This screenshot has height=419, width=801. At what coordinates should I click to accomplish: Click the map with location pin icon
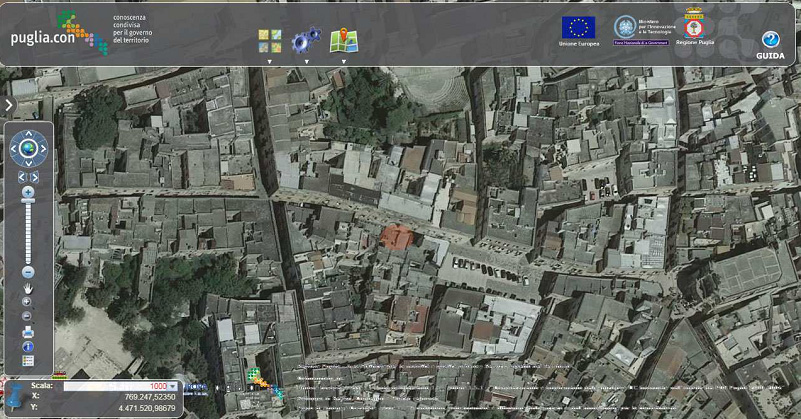344,40
